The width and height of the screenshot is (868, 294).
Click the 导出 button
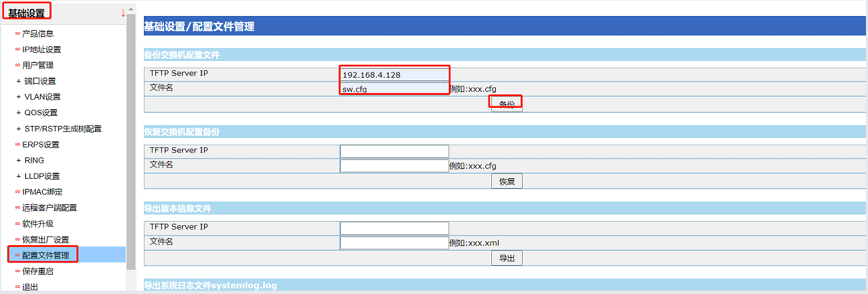click(x=507, y=258)
